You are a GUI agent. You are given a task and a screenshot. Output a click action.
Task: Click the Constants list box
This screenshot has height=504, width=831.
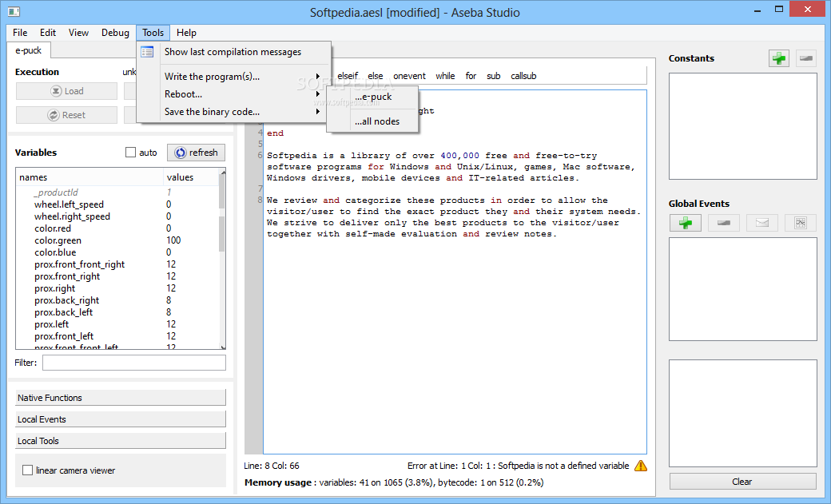pyautogui.click(x=742, y=126)
